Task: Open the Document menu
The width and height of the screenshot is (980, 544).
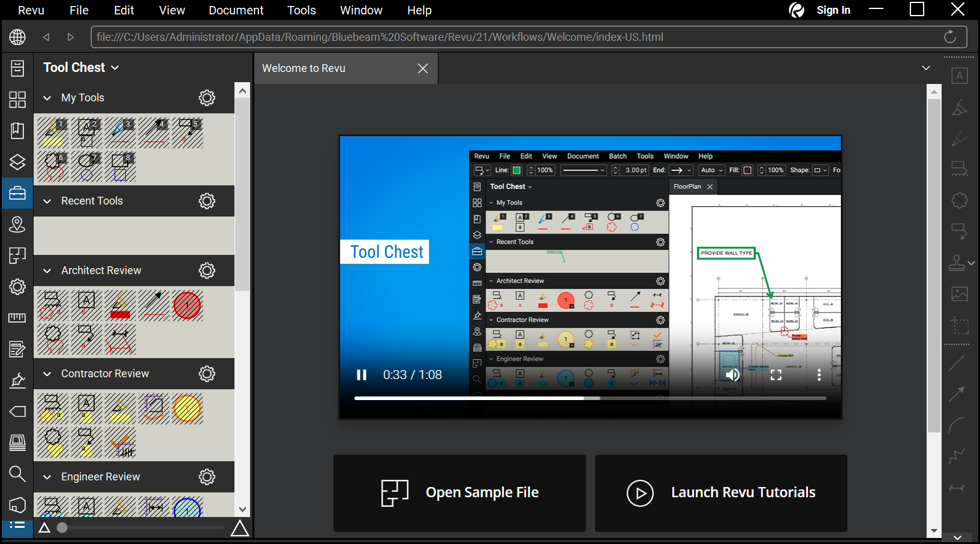Action: coord(236,10)
